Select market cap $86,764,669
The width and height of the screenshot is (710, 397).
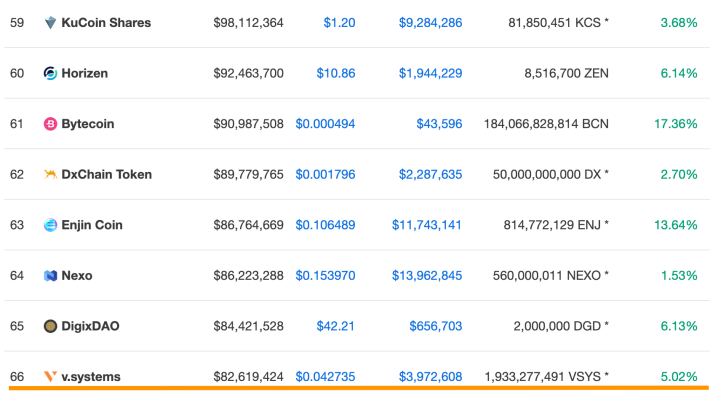249,225
